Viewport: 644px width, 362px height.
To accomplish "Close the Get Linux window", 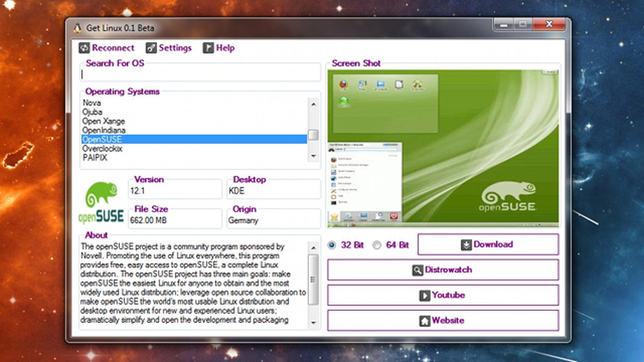I will [549, 25].
